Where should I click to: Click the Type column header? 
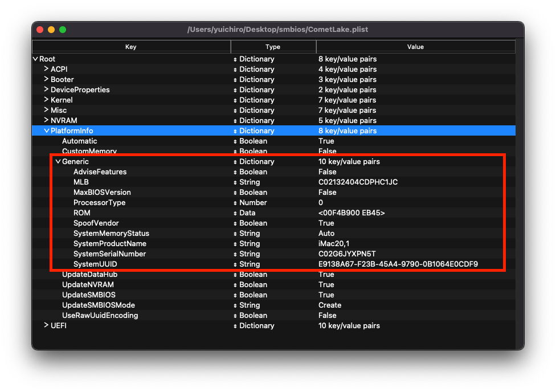click(x=273, y=47)
